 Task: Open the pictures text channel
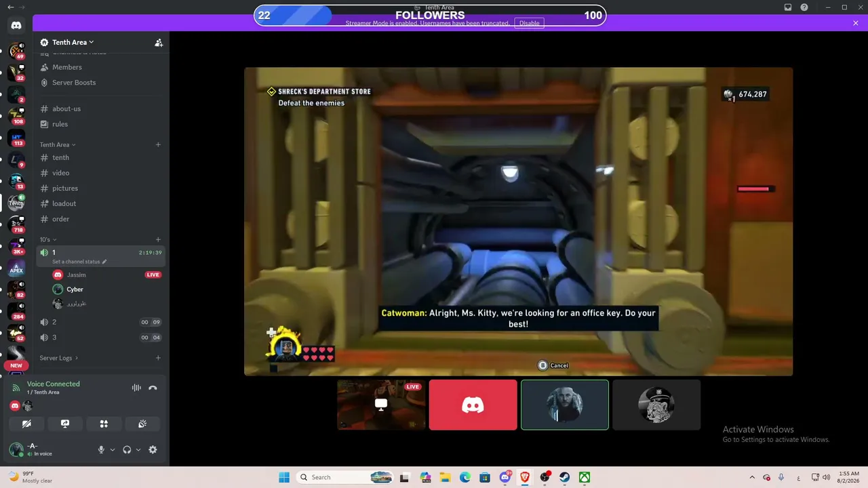tap(65, 188)
